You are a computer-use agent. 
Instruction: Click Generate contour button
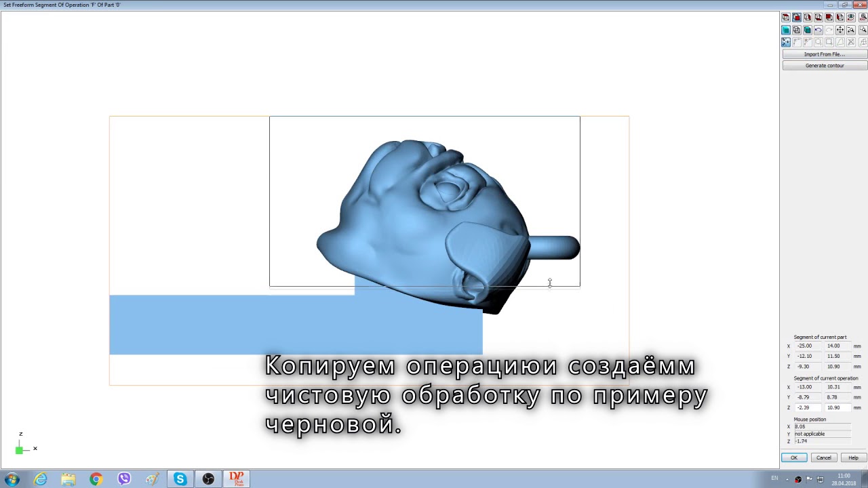coord(825,66)
